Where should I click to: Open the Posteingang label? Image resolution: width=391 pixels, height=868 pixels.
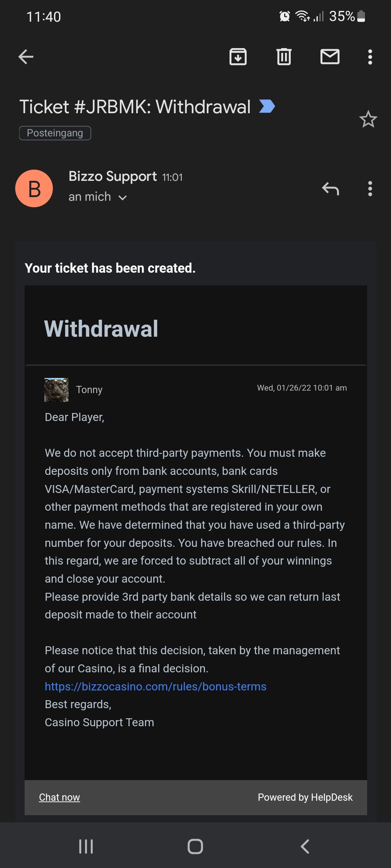click(55, 133)
